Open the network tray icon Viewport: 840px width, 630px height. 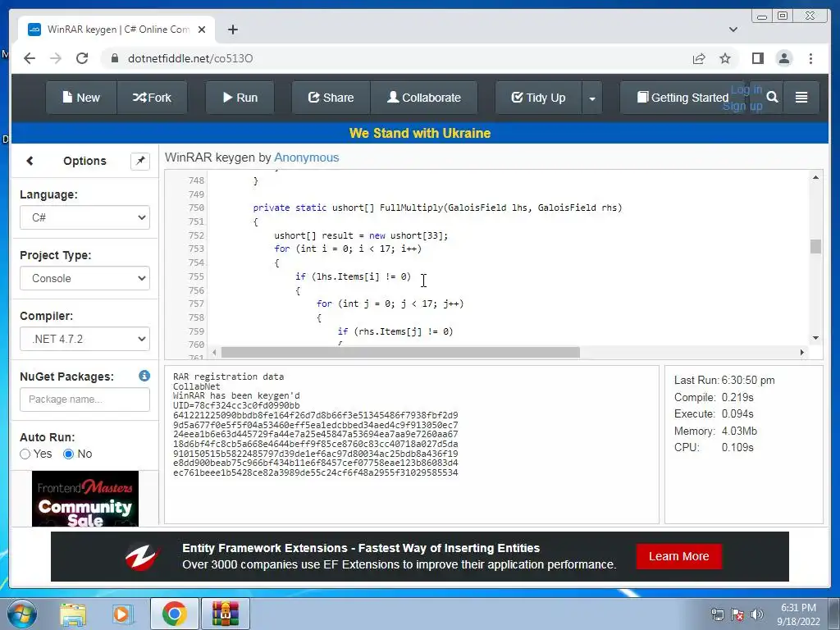coord(717,614)
